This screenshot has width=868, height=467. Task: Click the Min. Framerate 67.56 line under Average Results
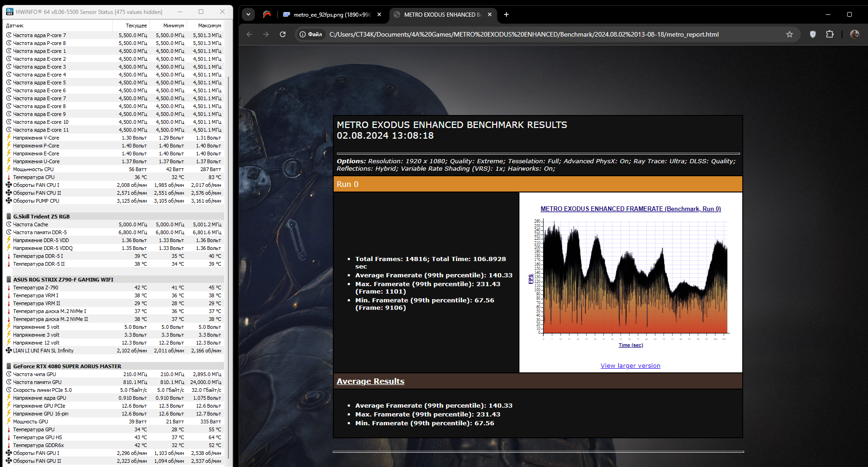pyautogui.click(x=425, y=423)
